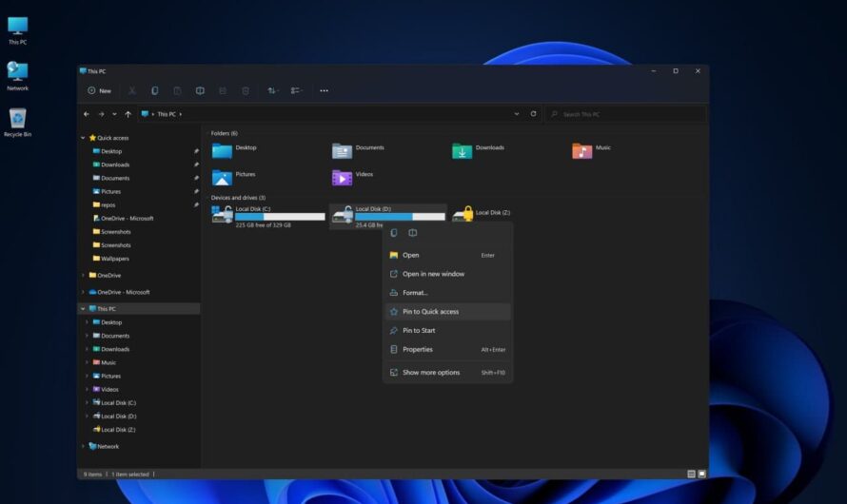Select the Documents folder icon in Folders section
The width and height of the screenshot is (847, 504).
point(342,151)
